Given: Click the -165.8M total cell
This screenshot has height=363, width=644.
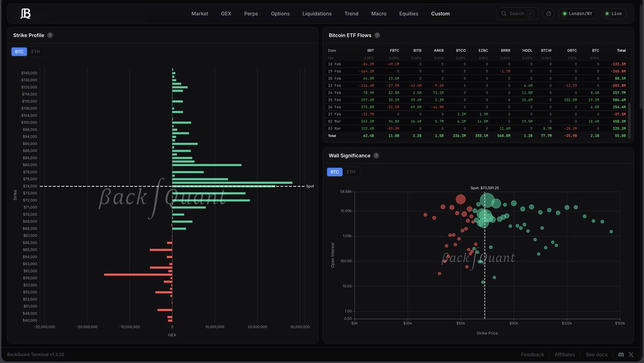Looking at the screenshot, I should pyautogui.click(x=618, y=71).
